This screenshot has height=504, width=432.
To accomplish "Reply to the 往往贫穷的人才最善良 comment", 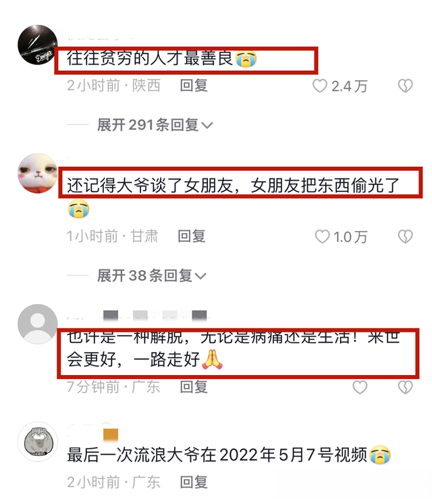I will [x=194, y=86].
